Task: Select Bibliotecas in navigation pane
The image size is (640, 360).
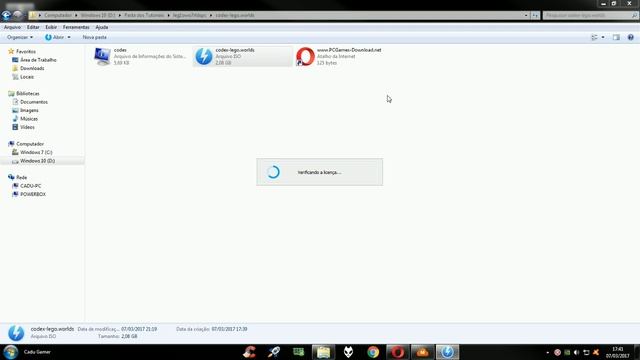Action: coord(27,93)
